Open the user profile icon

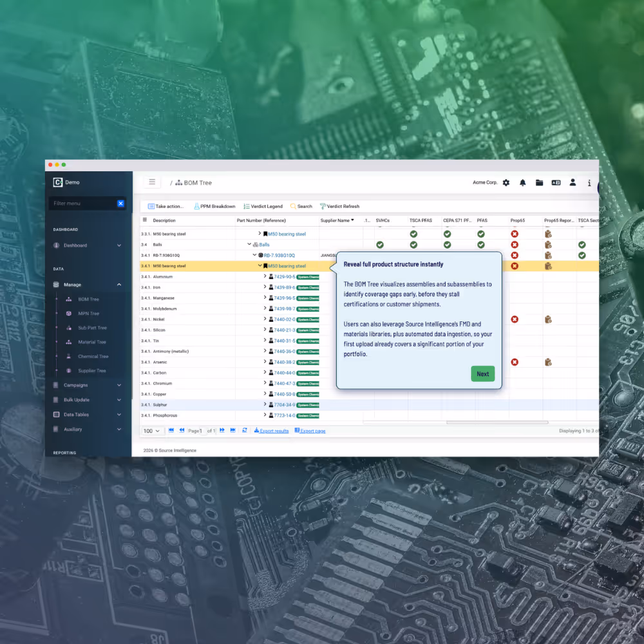[x=573, y=182]
